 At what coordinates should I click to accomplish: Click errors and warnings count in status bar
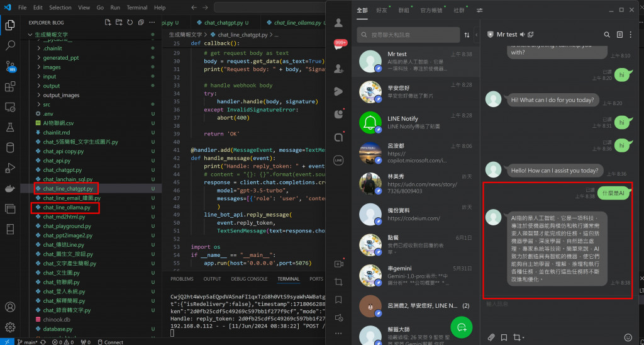(64, 342)
